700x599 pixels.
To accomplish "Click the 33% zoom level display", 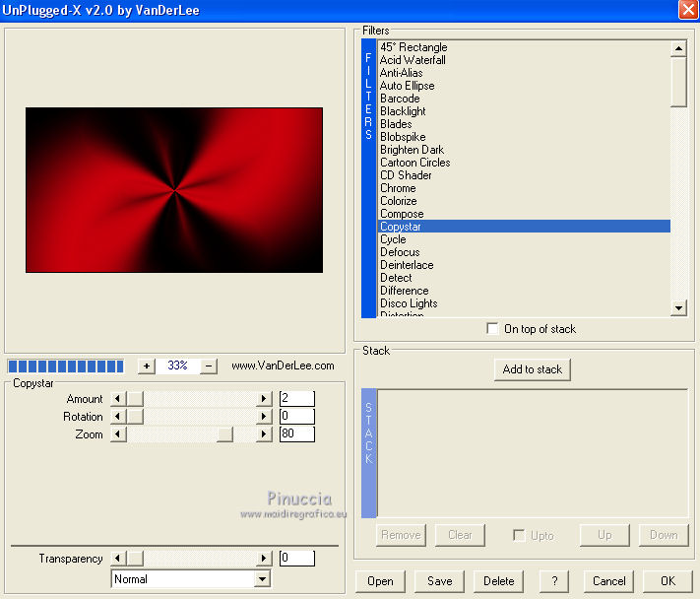I will point(177,366).
